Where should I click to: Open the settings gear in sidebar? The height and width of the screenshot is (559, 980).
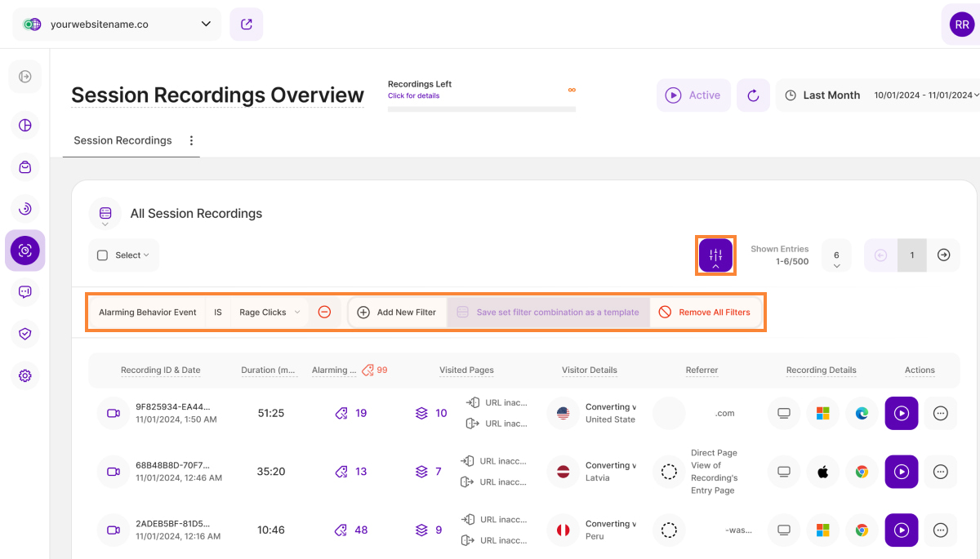pyautogui.click(x=25, y=375)
